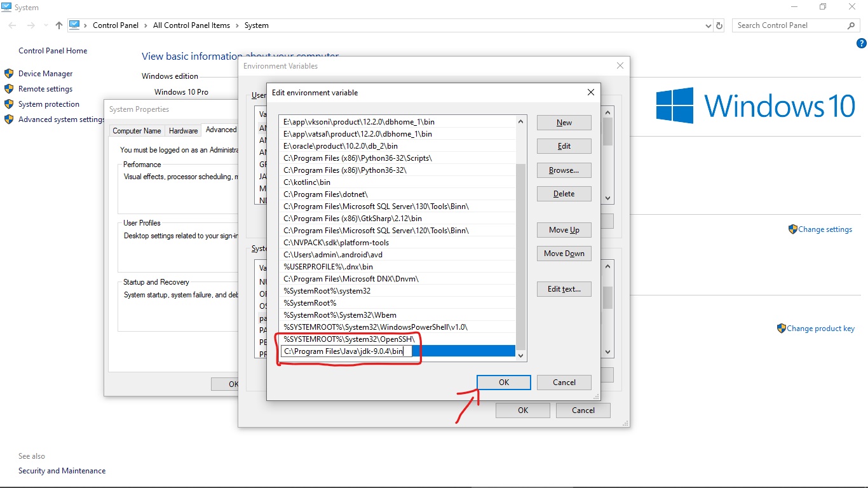Select the OpenSSH path entry
This screenshot has width=868, height=488.
[x=397, y=339]
